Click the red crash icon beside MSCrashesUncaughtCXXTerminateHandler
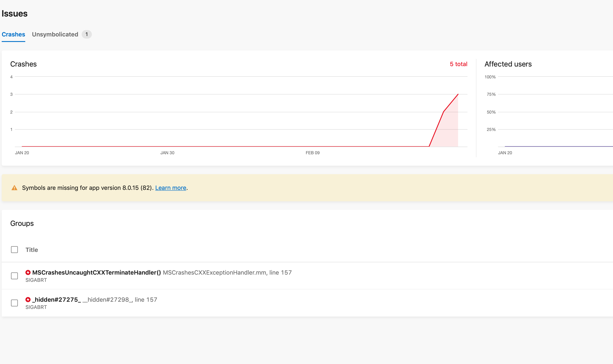The image size is (613, 364). tap(28, 272)
